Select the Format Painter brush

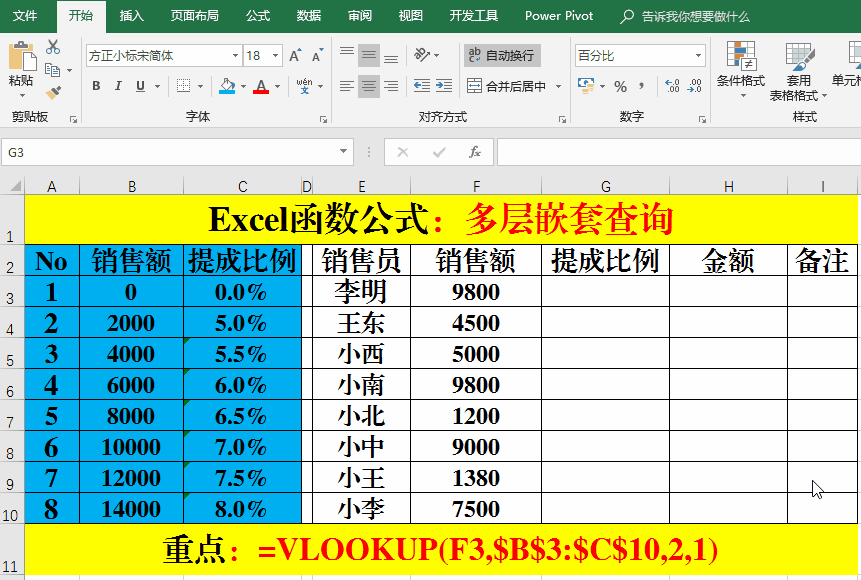point(53,92)
